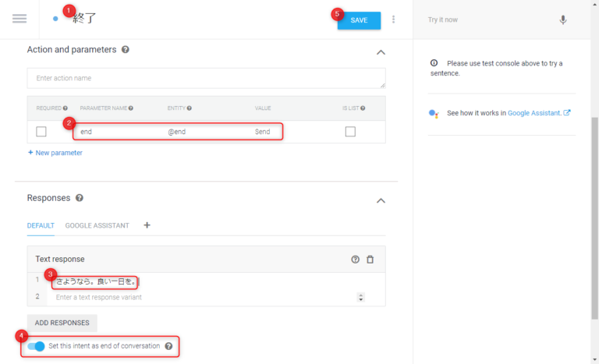
Task: Collapse the Action and parameters section
Action: [x=381, y=52]
